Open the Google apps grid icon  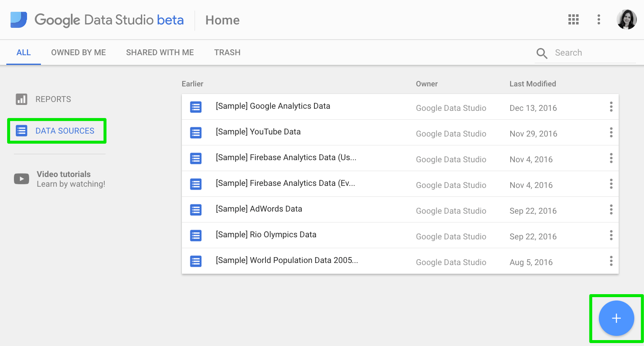[x=574, y=19]
